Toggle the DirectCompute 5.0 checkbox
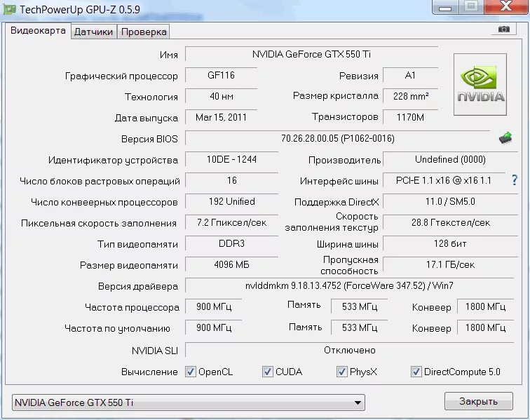Screen dimensions: 530x420 point(416,372)
